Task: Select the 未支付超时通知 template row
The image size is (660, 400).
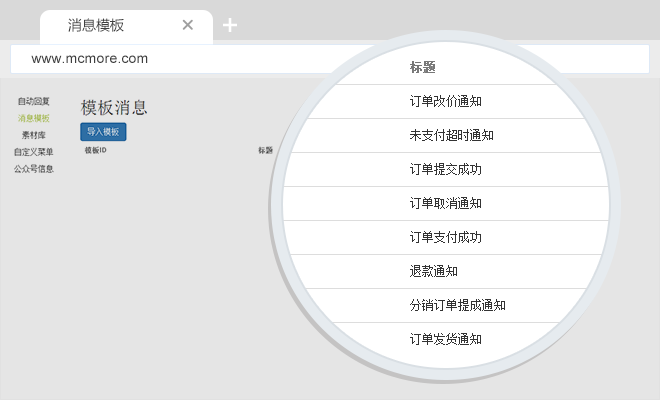Action: (452, 136)
